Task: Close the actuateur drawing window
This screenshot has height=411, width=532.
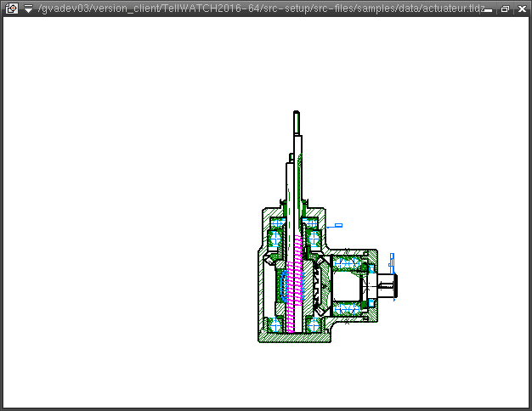Action: (x=520, y=8)
